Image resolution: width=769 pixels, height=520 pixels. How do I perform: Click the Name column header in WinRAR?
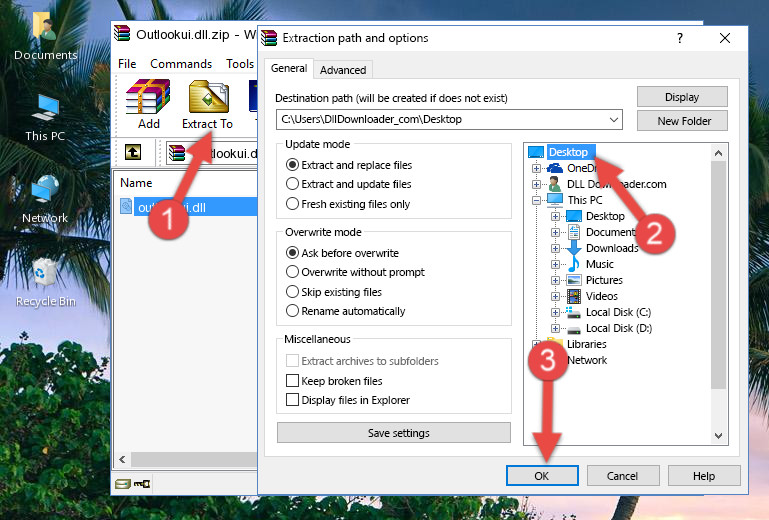tap(136, 183)
